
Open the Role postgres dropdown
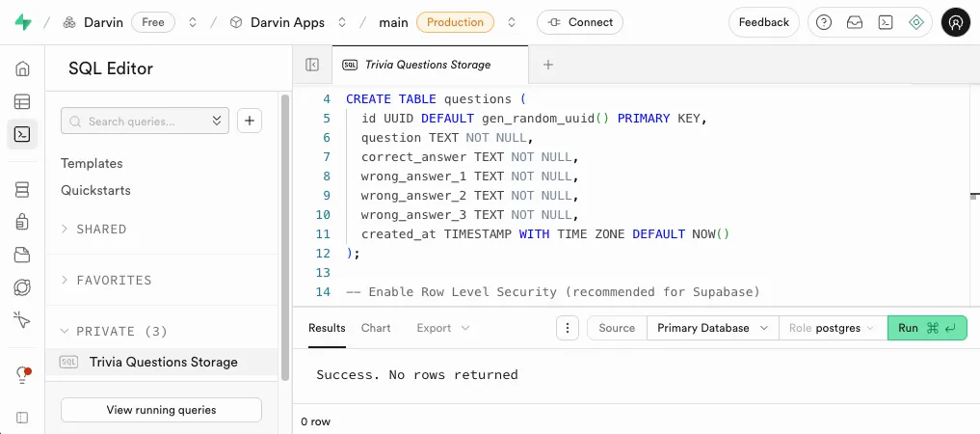[834, 328]
